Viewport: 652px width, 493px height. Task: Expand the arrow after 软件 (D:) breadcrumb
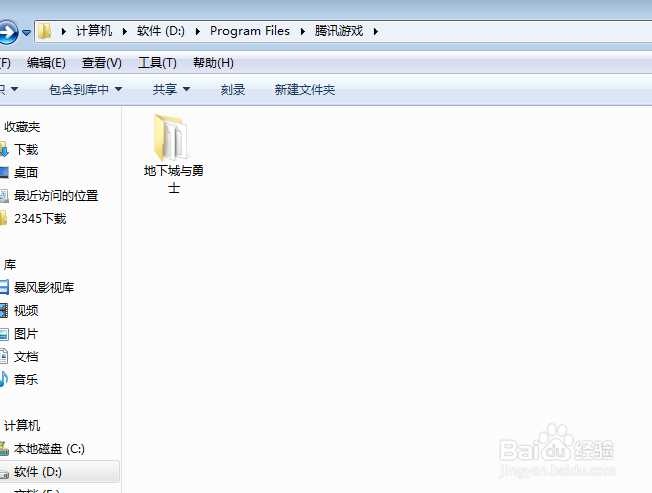[198, 31]
